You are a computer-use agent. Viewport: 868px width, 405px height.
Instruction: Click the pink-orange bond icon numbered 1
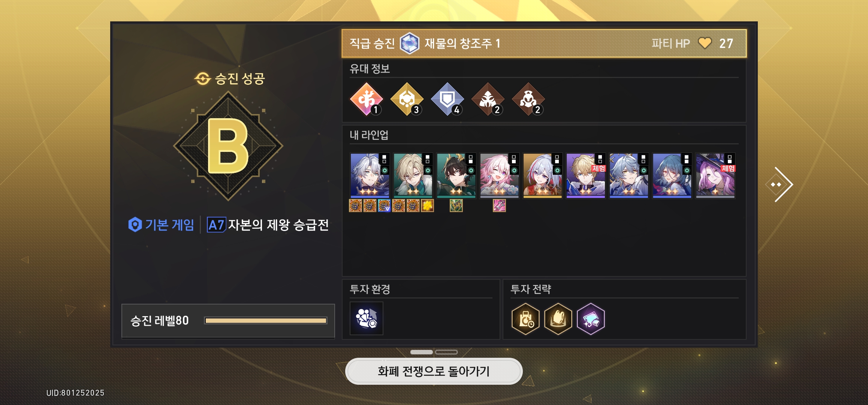tap(367, 99)
